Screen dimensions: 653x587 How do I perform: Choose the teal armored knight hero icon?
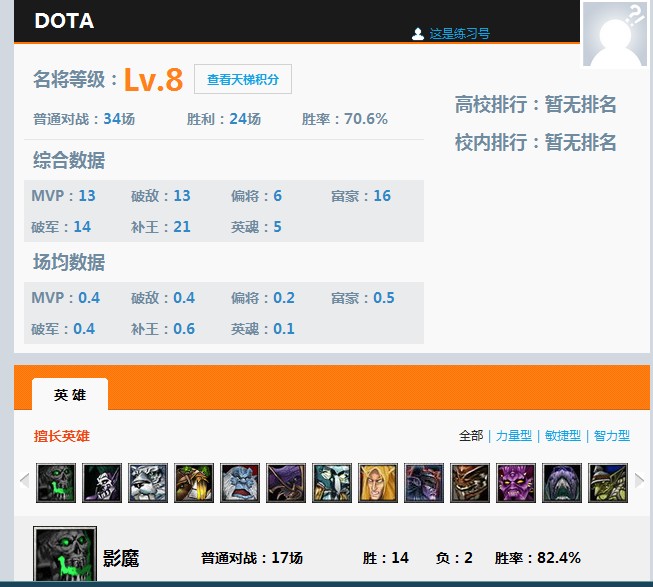pyautogui.click(x=332, y=483)
